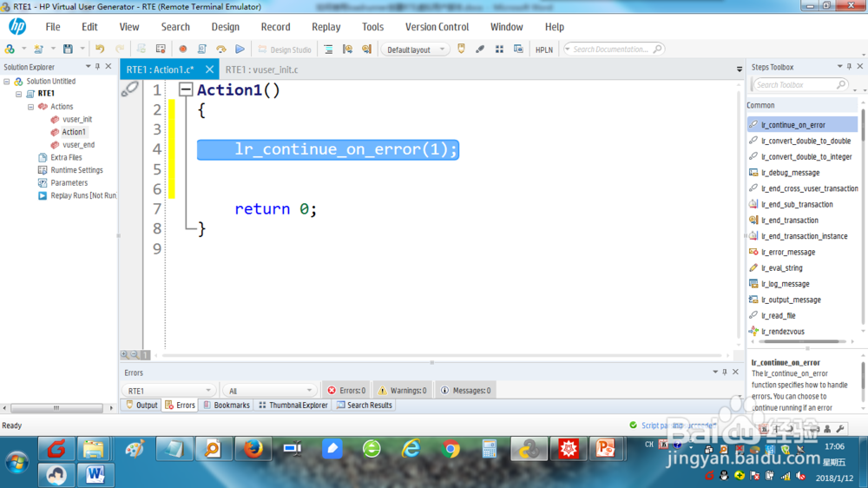868x488 pixels.
Task: Open the Record menu
Action: point(275,27)
